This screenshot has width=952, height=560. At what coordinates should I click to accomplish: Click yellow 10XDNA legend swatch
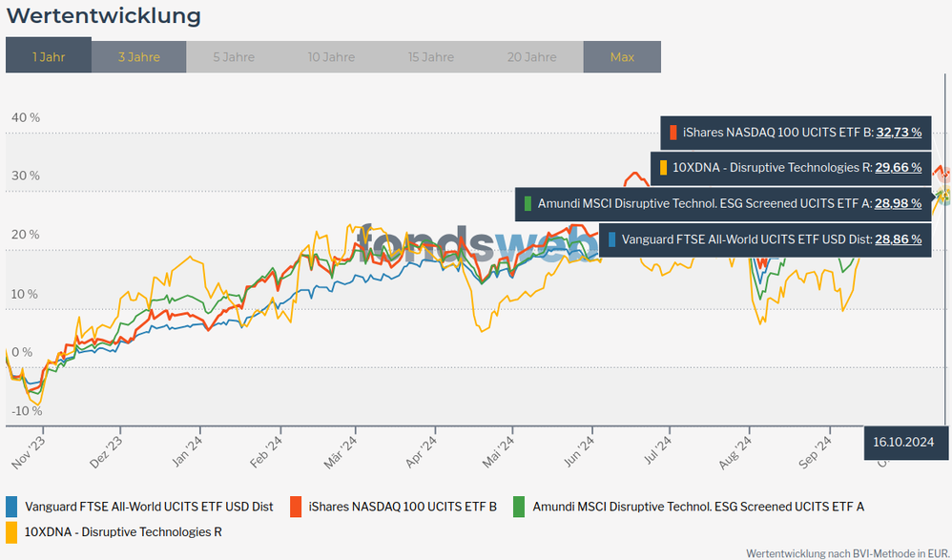[11, 531]
